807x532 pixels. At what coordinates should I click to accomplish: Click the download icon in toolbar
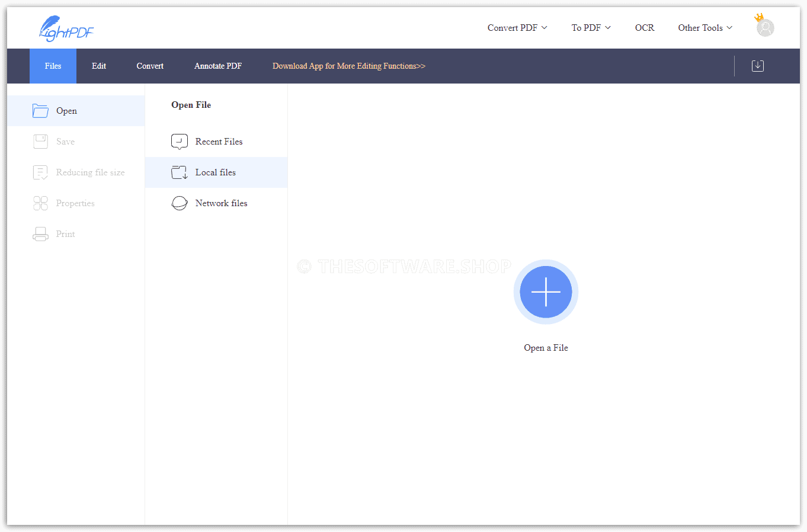point(758,66)
